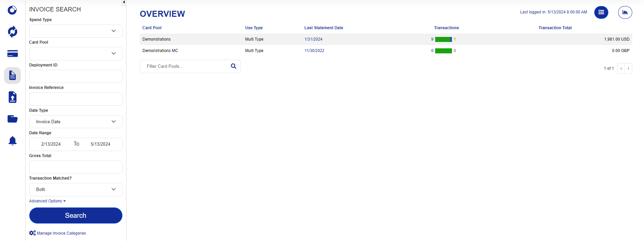Go to previous page of card pools

coord(621,68)
